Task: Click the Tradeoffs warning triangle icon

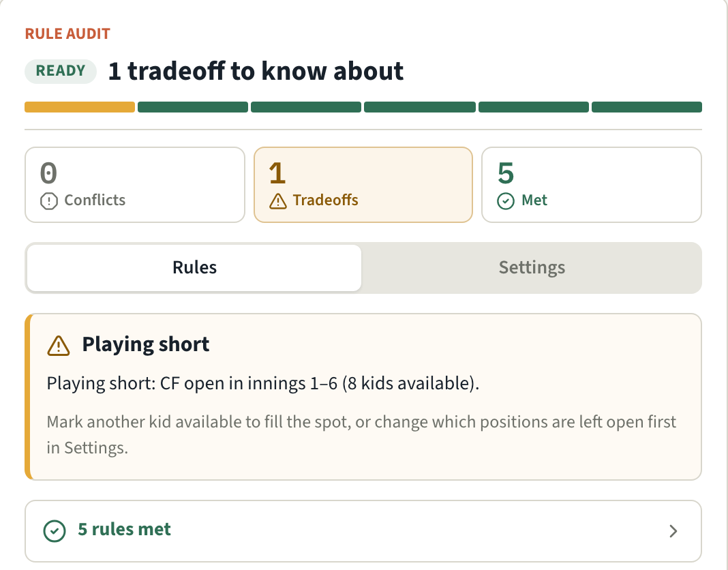Action: pyautogui.click(x=277, y=201)
